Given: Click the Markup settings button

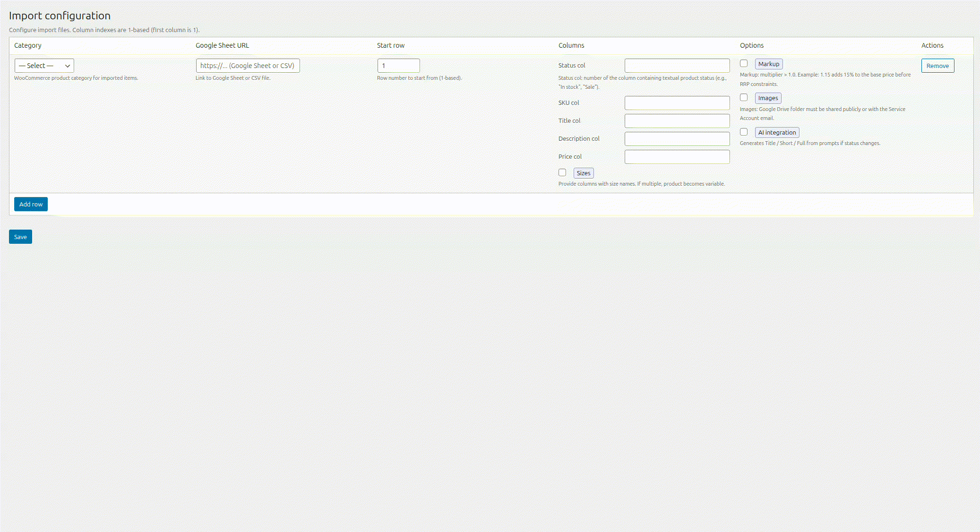Looking at the screenshot, I should tap(769, 63).
